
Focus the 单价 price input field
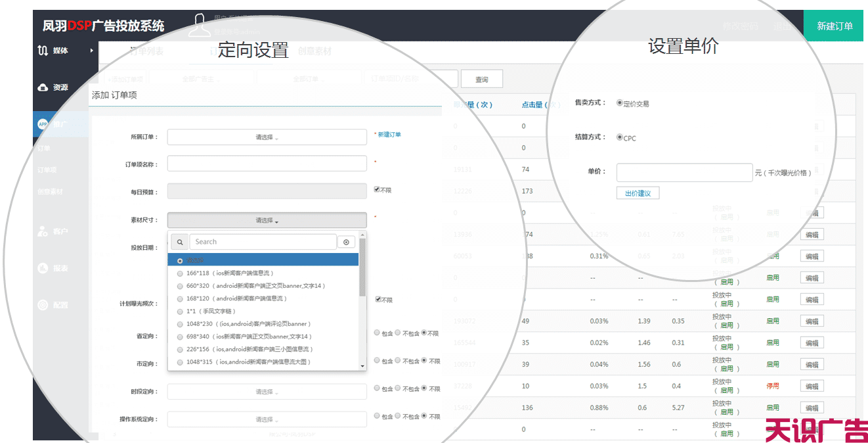[x=684, y=172]
